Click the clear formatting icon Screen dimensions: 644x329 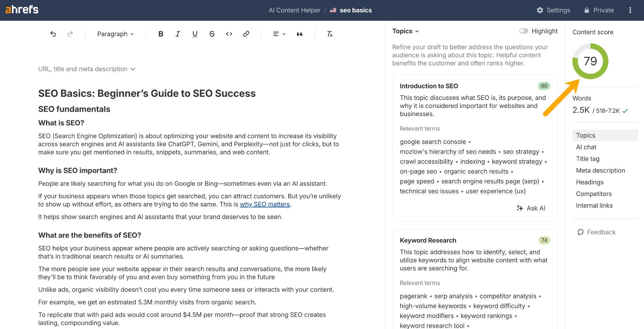click(330, 34)
